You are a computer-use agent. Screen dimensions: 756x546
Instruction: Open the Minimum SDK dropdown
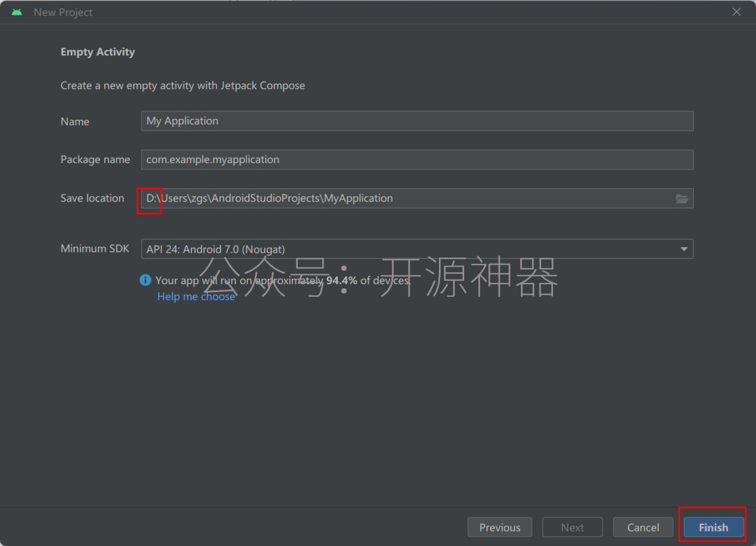(x=417, y=249)
